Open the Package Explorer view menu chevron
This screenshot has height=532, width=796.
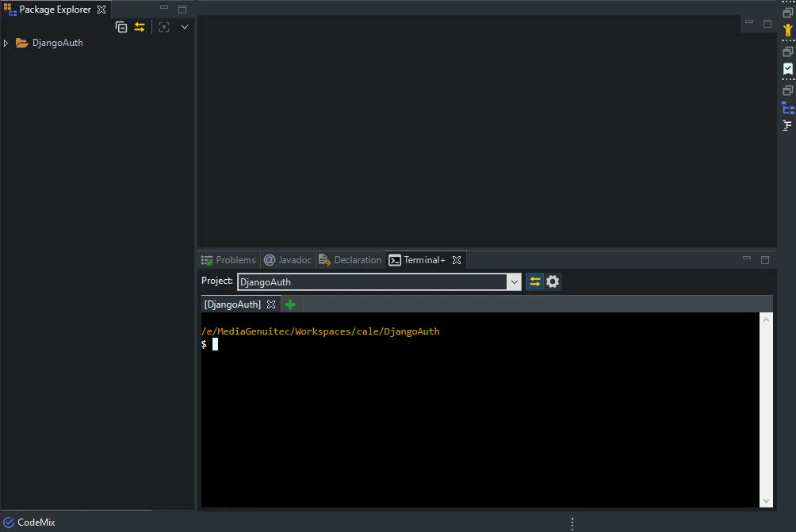185,27
